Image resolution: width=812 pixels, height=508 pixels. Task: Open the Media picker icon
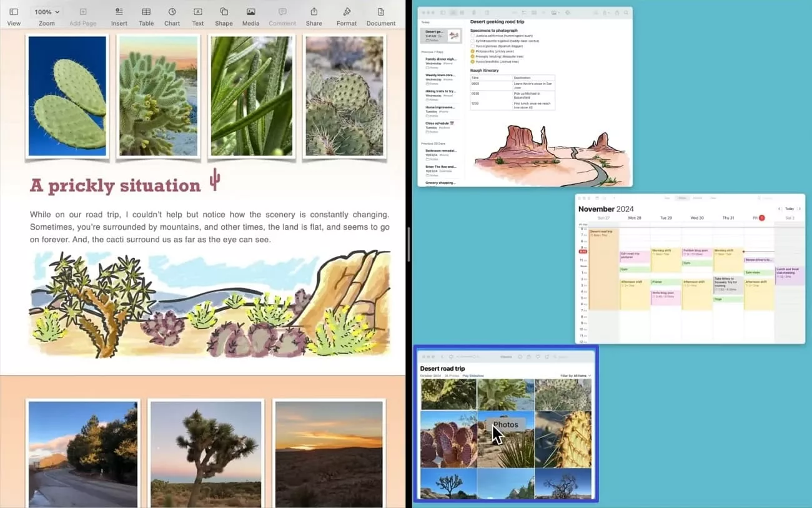click(250, 12)
